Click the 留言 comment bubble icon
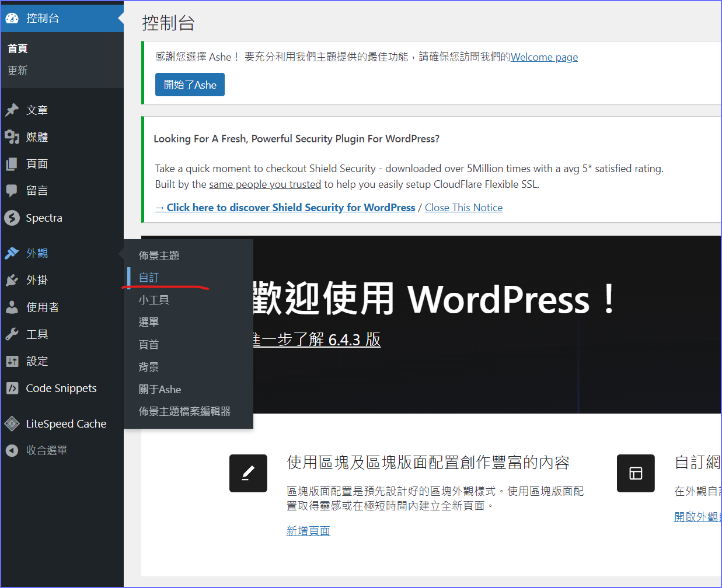Screen dimensions: 722x588 [12, 191]
